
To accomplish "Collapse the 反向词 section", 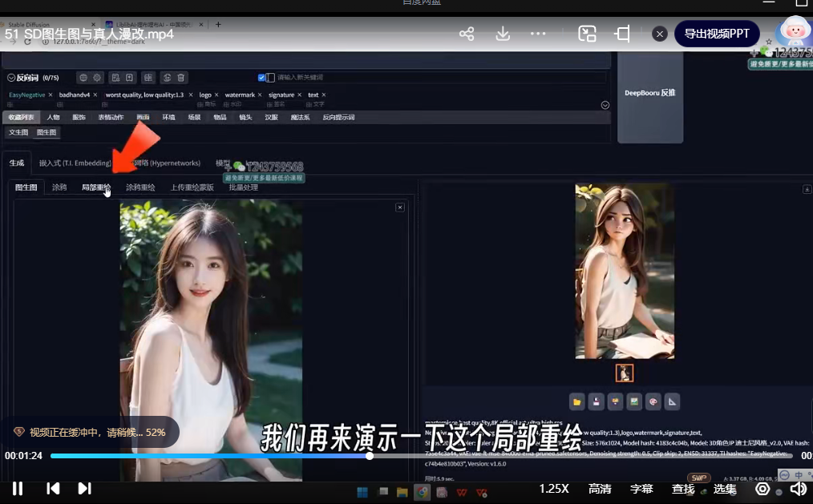I will click(x=11, y=78).
